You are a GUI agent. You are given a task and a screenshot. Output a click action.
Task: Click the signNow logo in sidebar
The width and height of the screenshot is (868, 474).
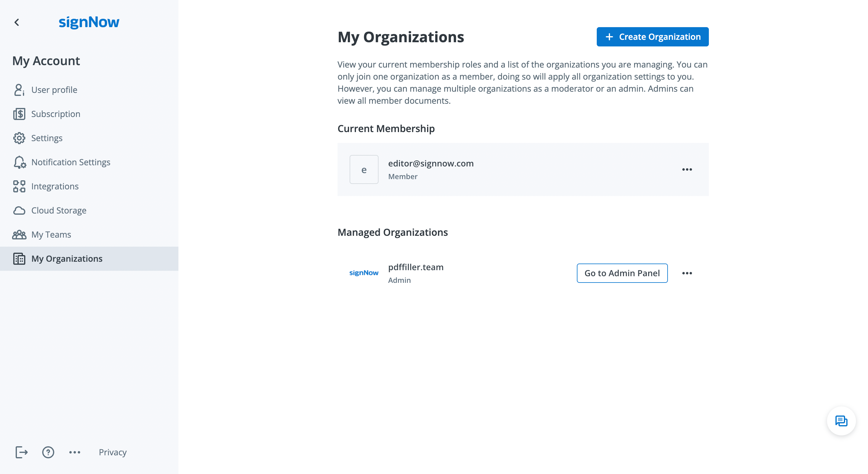89,22
